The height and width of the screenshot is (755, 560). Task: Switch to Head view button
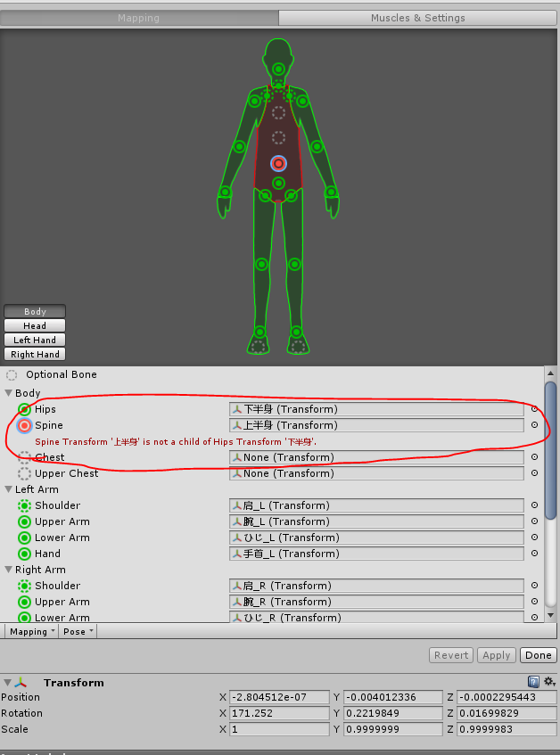click(x=35, y=326)
